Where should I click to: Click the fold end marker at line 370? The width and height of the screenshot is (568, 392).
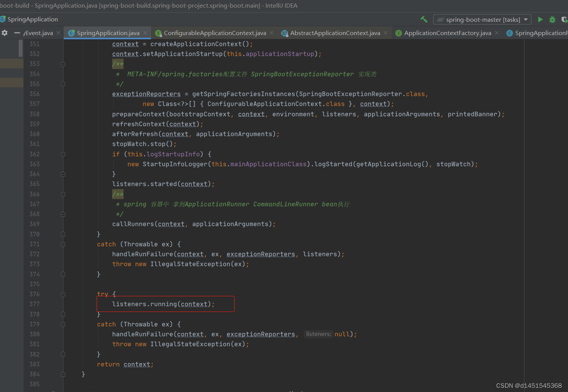click(x=63, y=234)
